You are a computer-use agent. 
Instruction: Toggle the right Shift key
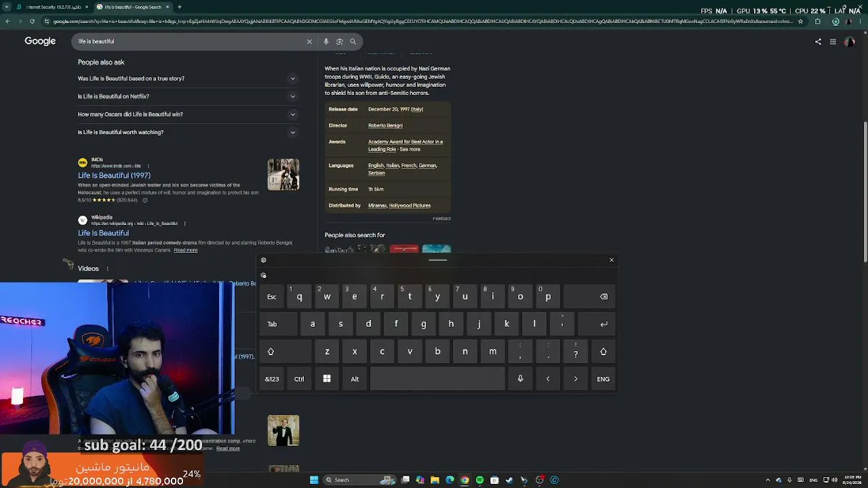click(604, 352)
